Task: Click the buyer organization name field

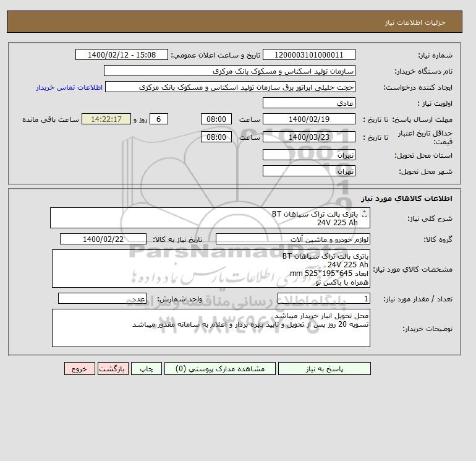Action: pos(229,71)
